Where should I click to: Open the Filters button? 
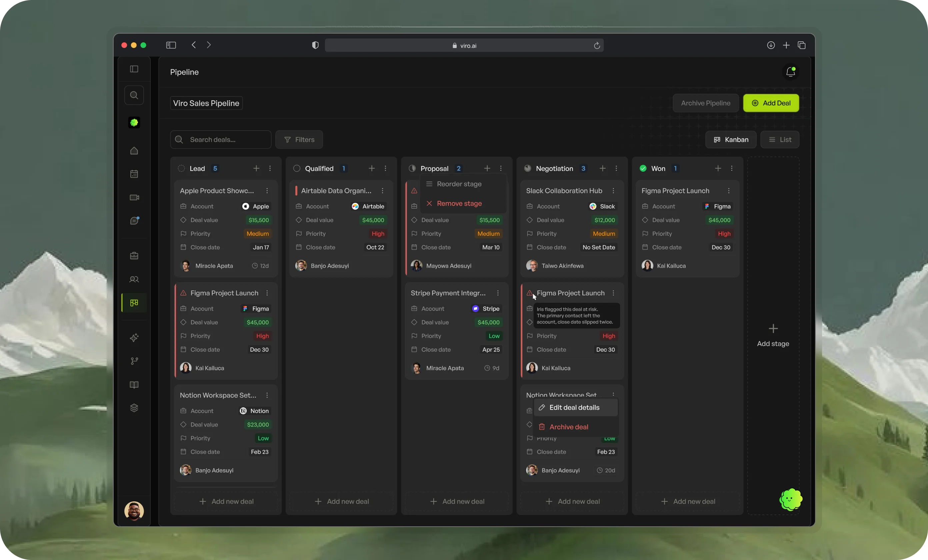(x=299, y=140)
